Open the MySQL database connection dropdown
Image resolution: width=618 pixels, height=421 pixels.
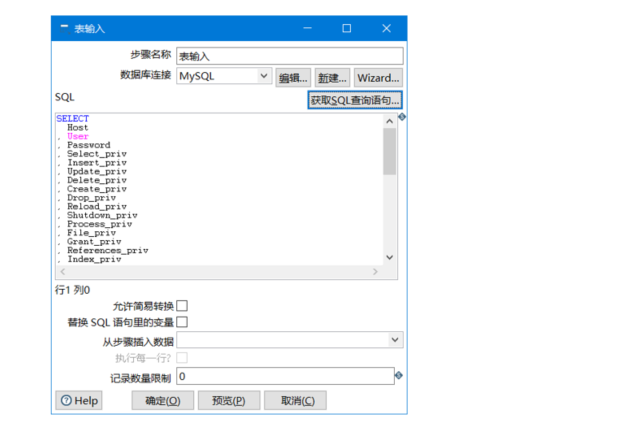[x=264, y=76]
